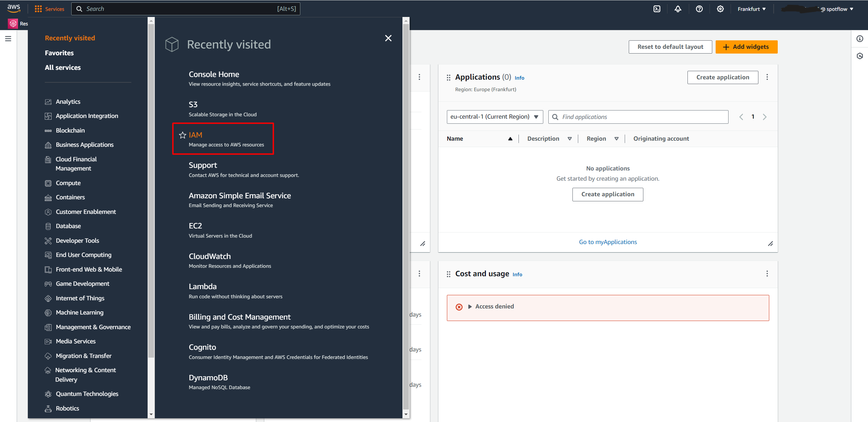Click Create application in the widget header
This screenshot has height=422, width=868.
tap(722, 77)
